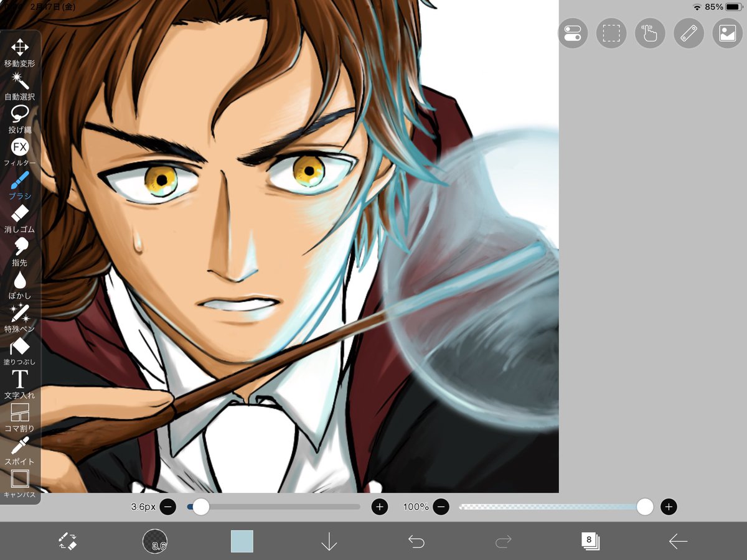This screenshot has height=560, width=747.
Task: Undo the last stroke
Action: pyautogui.click(x=416, y=542)
